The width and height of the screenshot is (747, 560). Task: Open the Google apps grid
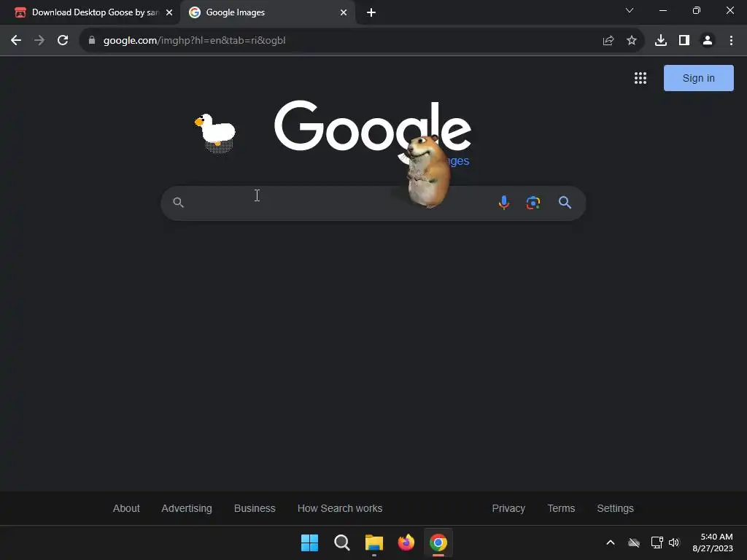point(640,78)
